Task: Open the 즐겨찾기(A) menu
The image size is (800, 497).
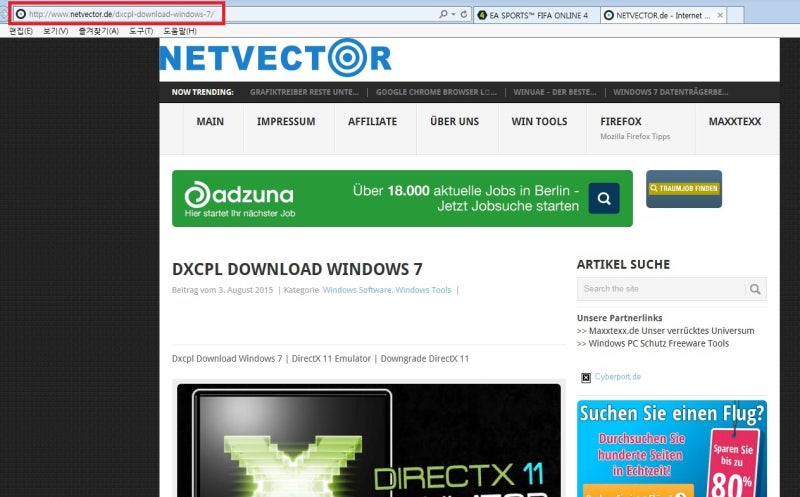Action: click(x=98, y=31)
